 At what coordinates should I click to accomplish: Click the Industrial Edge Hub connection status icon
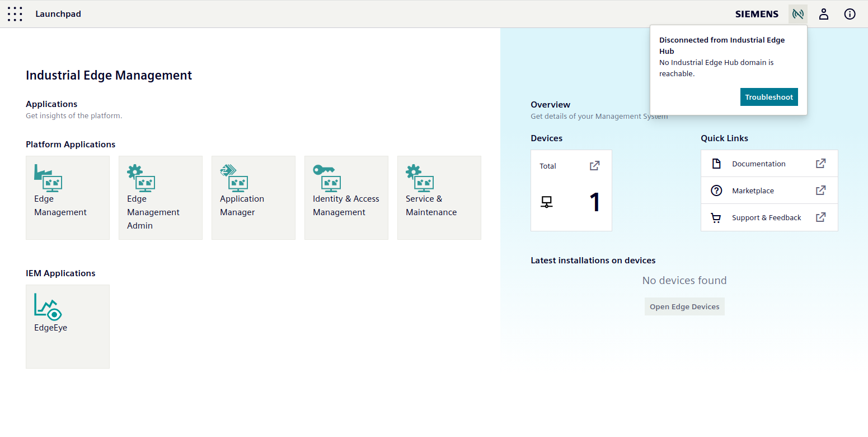click(797, 14)
